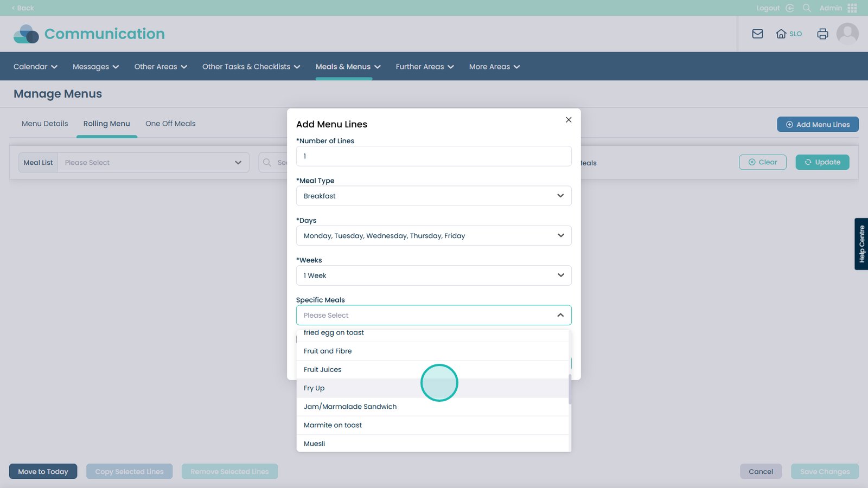The width and height of the screenshot is (868, 488).
Task: Click the search magnifier in top bar
Action: point(807,8)
